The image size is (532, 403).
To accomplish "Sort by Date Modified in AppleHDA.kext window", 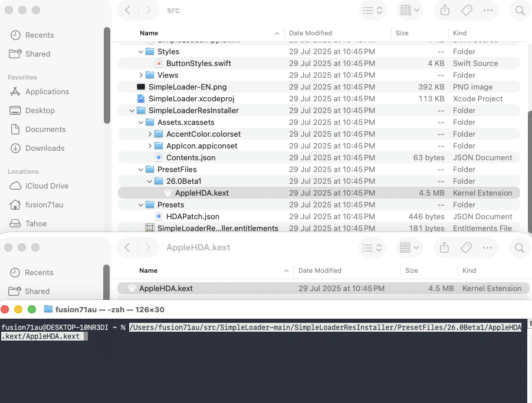I will coord(320,270).
